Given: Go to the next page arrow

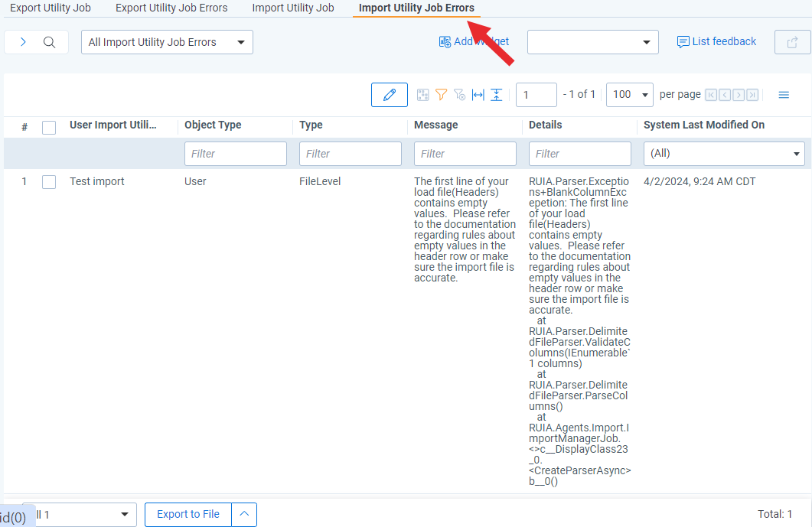Looking at the screenshot, I should (739, 95).
